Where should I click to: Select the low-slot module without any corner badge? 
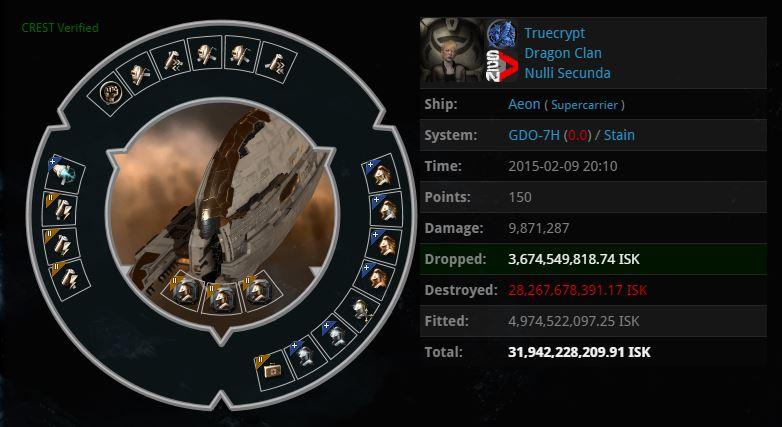coord(359,311)
